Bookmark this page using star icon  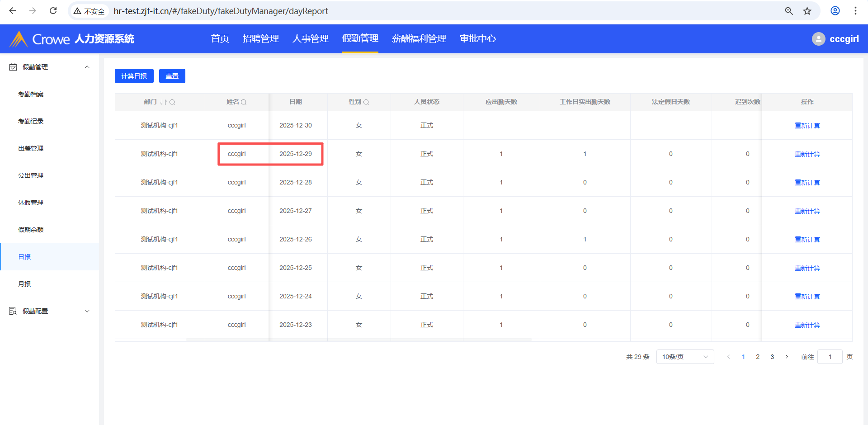pyautogui.click(x=807, y=11)
